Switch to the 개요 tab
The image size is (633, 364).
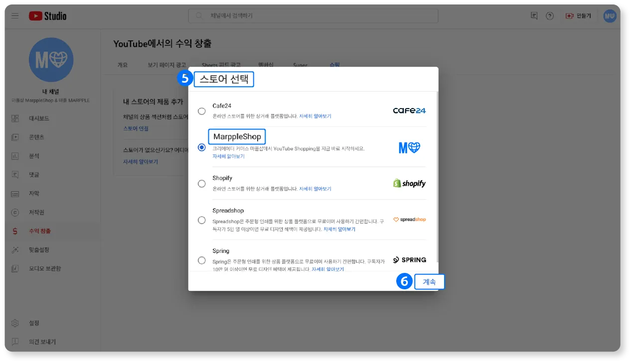tap(123, 65)
